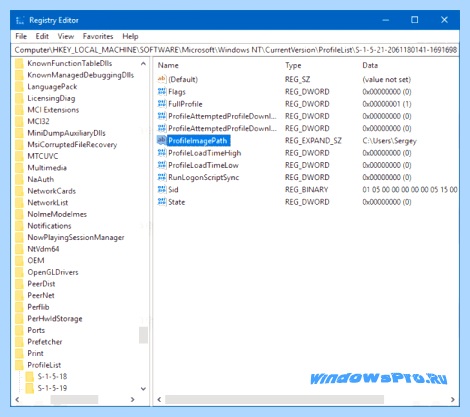Viewport: 470px width, 417px height.
Task: Click the LanguagePack folder icon
Action: pyautogui.click(x=19, y=87)
